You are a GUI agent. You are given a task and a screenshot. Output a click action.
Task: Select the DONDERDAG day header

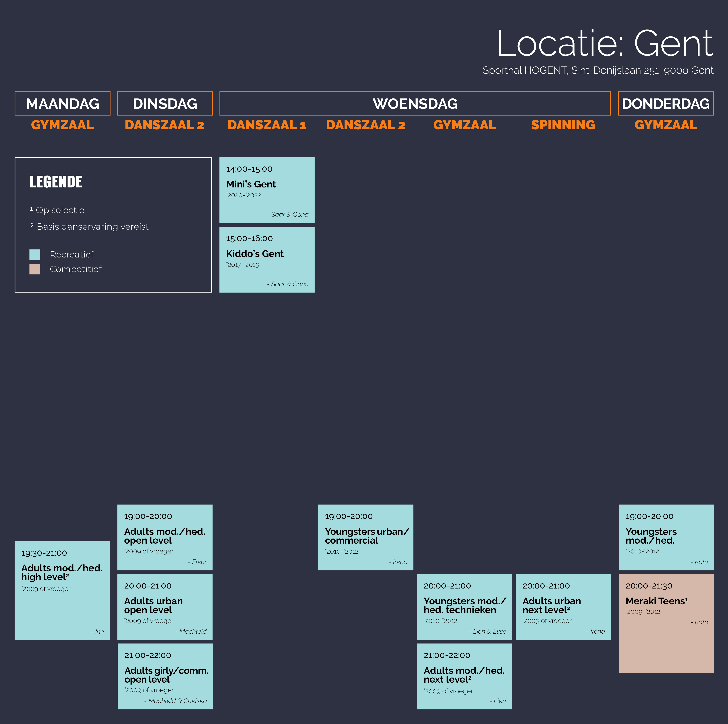click(x=665, y=104)
